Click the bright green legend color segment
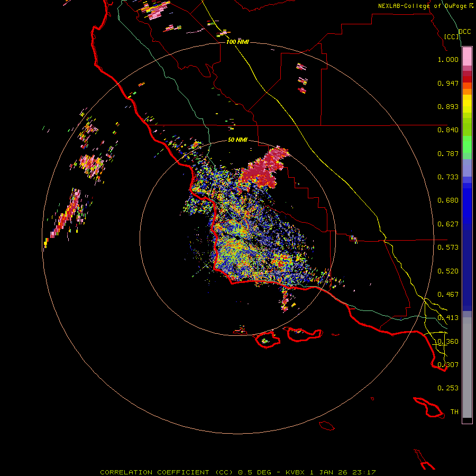 pos(467,144)
